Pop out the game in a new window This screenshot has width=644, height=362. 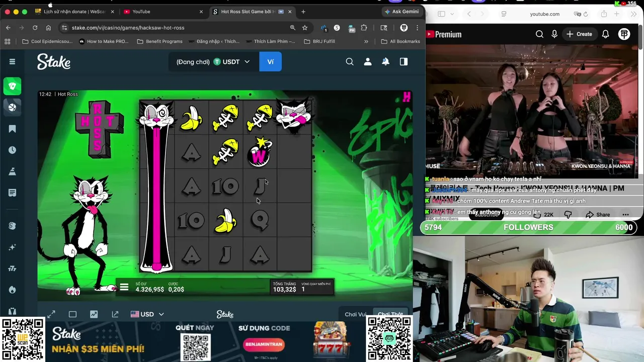[x=115, y=314]
